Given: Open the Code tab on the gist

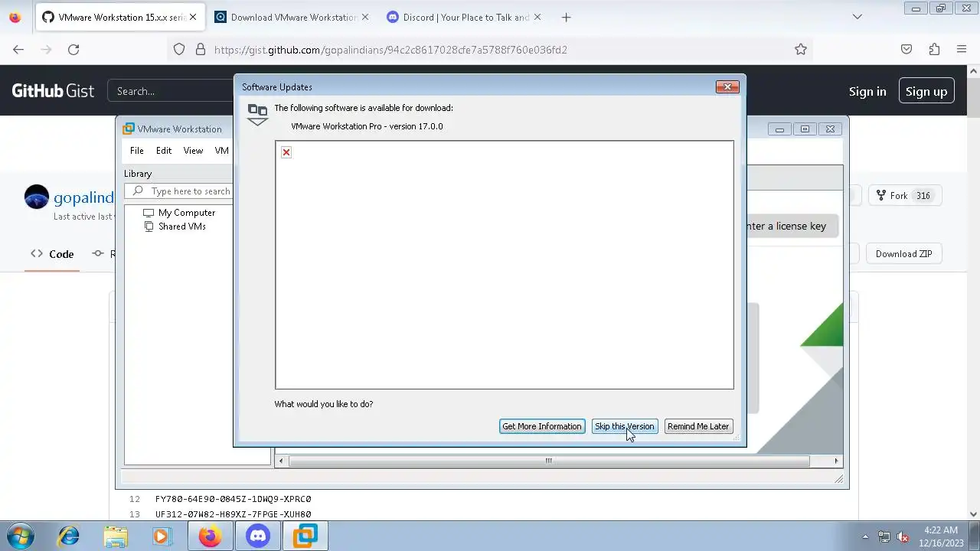Looking at the screenshot, I should [52, 254].
